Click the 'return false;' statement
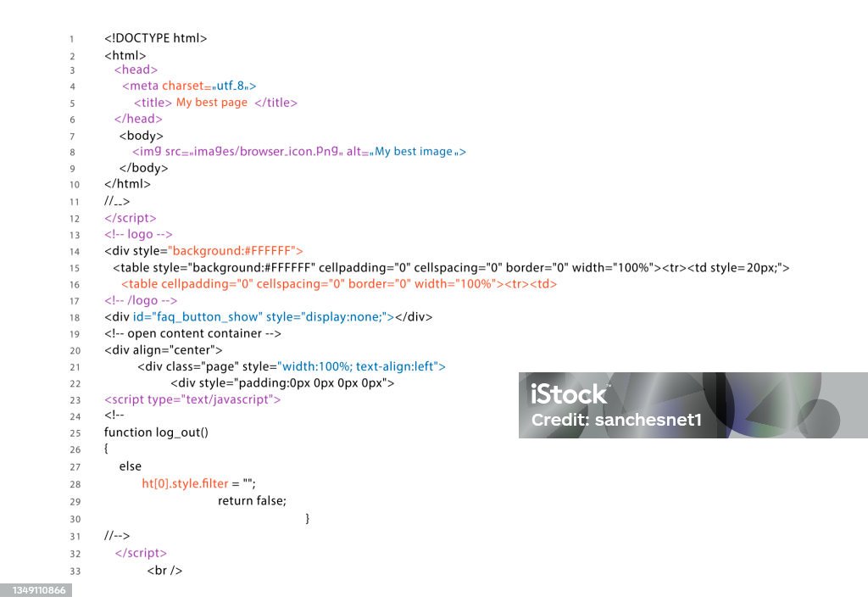The height and width of the screenshot is (608, 868). [x=252, y=500]
